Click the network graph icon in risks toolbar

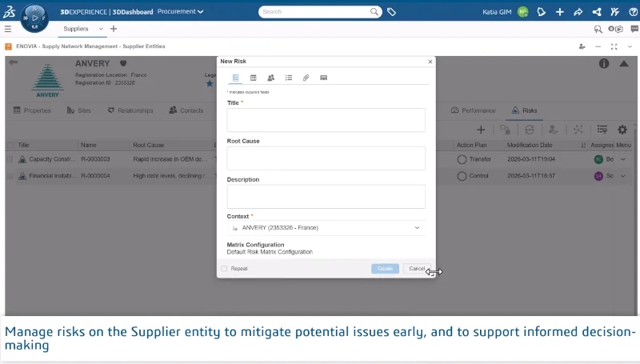(578, 130)
